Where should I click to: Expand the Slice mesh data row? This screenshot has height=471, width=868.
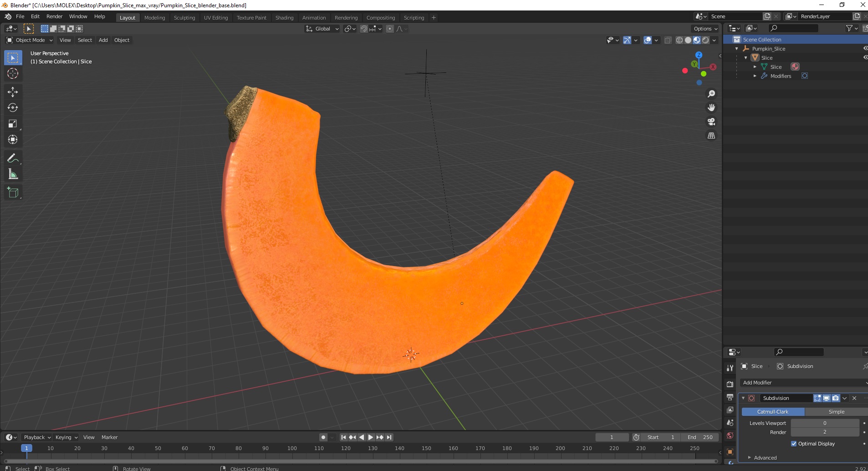(x=755, y=67)
